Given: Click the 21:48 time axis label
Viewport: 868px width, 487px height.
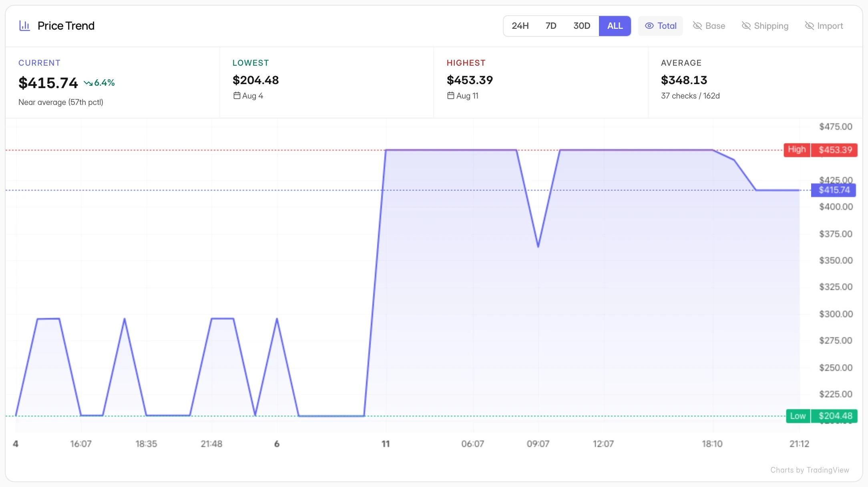Looking at the screenshot, I should 211,444.
